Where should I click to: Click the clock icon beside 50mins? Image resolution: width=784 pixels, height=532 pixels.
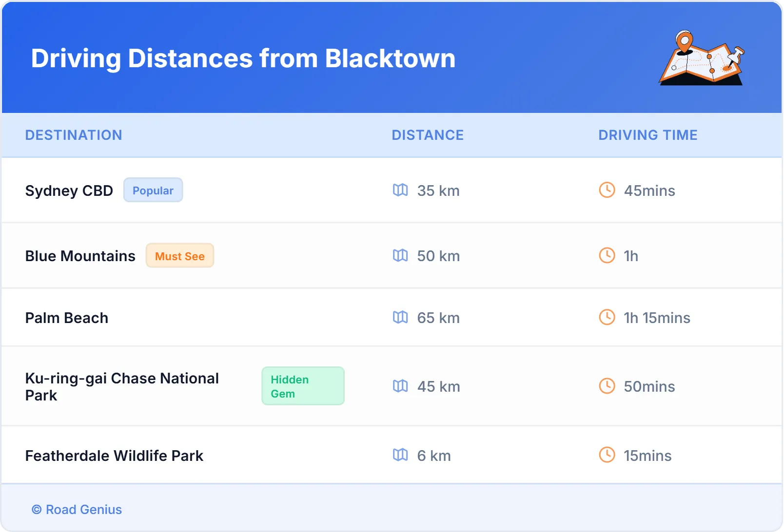(x=607, y=386)
